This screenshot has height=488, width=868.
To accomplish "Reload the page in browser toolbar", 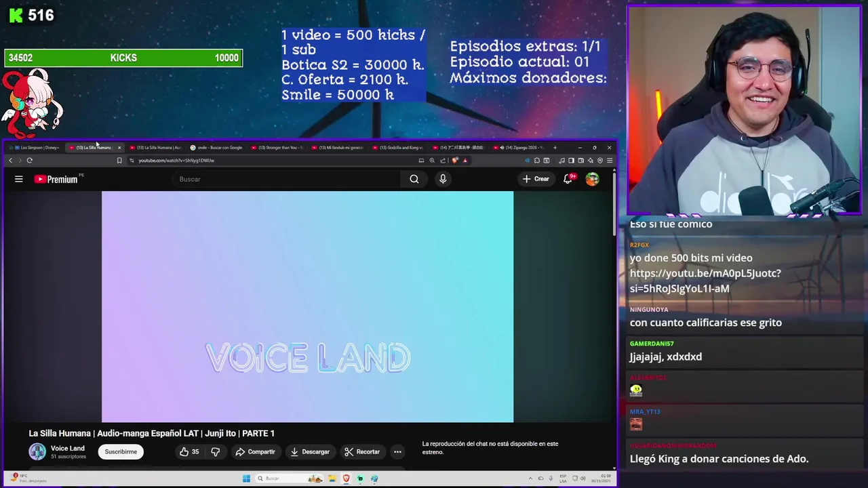I will point(29,161).
